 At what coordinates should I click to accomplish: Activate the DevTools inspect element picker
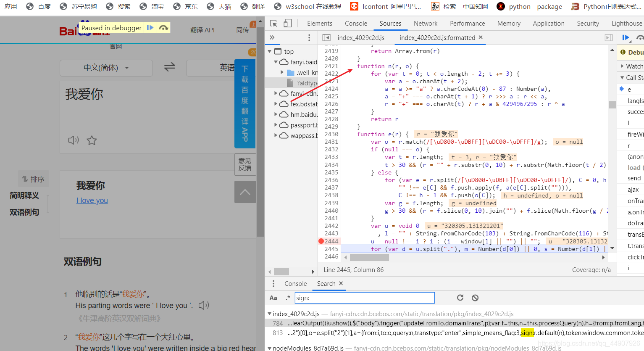[273, 24]
